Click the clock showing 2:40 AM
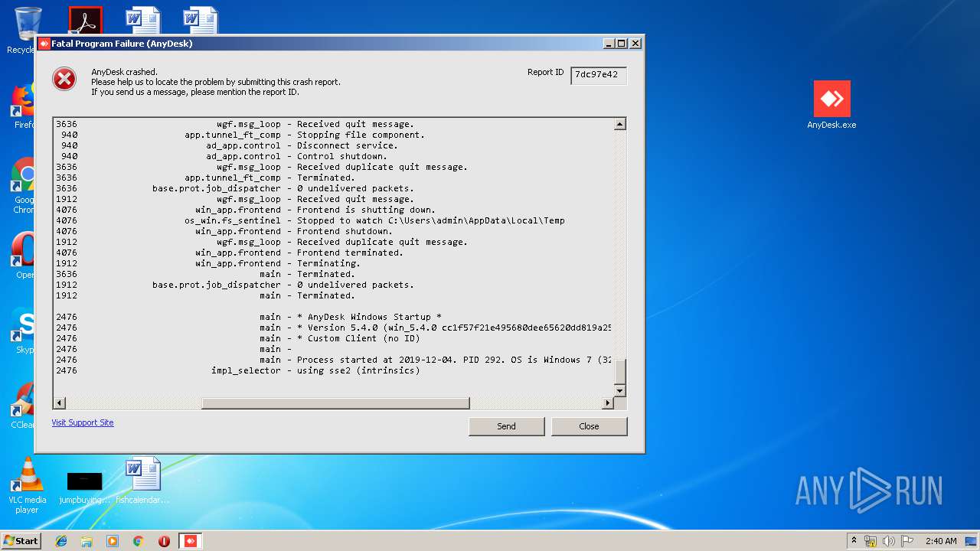The image size is (980, 551). (x=941, y=541)
